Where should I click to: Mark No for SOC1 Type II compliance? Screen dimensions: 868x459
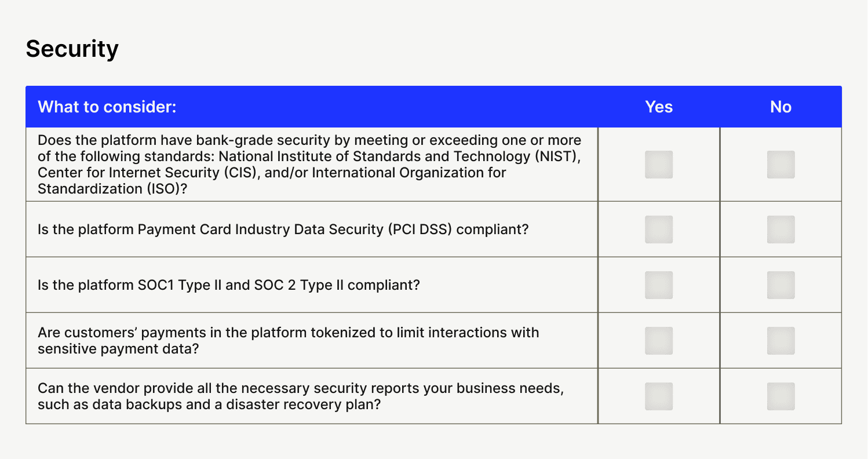(x=781, y=285)
